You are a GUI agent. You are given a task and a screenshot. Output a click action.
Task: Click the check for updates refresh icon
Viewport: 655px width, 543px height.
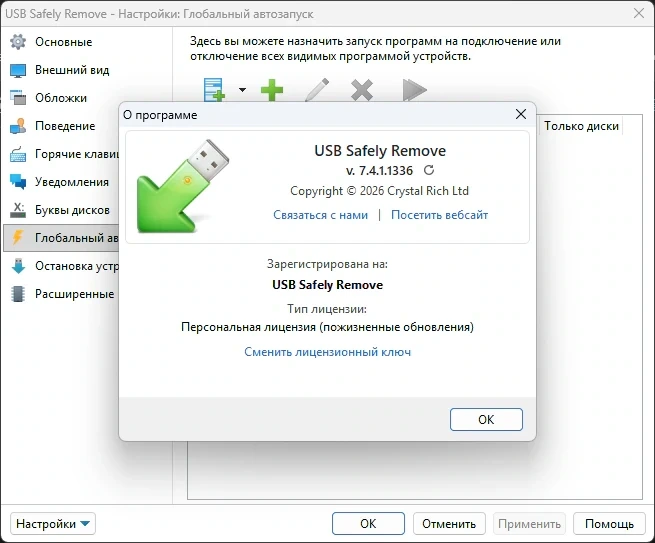point(429,170)
